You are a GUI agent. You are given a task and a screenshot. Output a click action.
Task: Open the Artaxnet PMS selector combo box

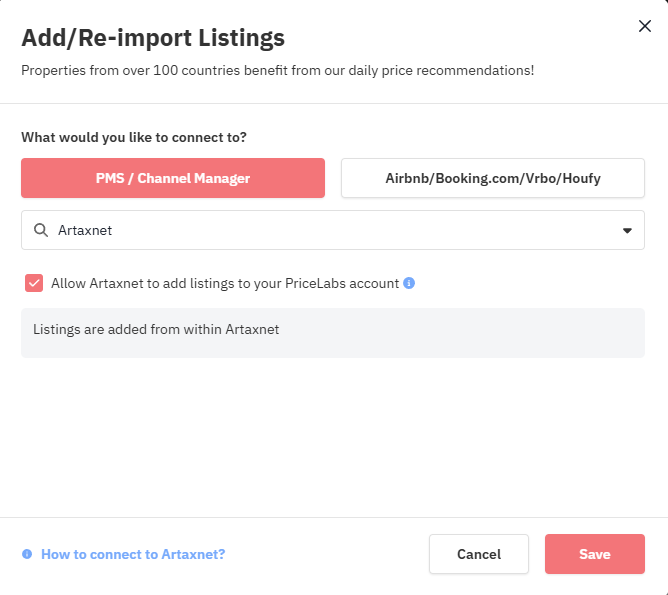pyautogui.click(x=333, y=230)
